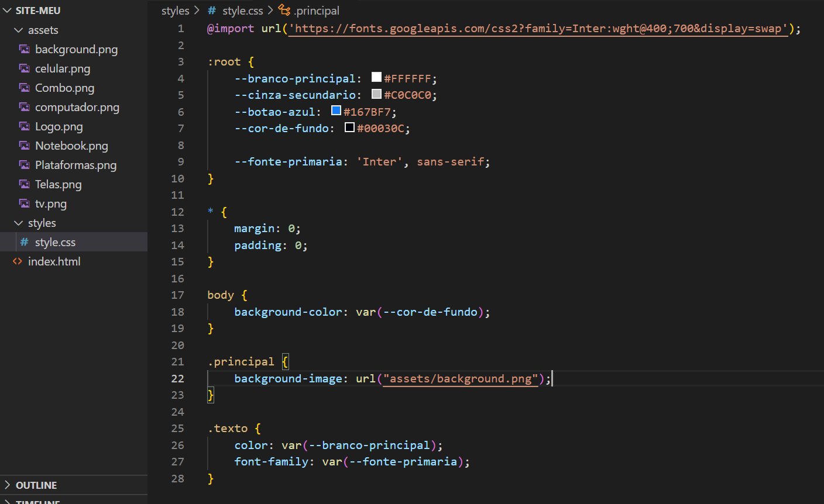The height and width of the screenshot is (504, 824).
Task: Click the background-color property on line 18
Action: 288,312
